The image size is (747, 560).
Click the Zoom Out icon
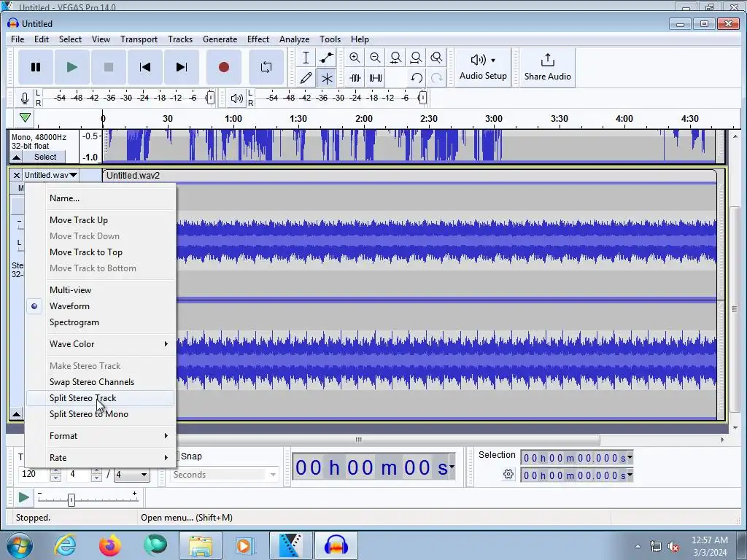[x=375, y=58]
